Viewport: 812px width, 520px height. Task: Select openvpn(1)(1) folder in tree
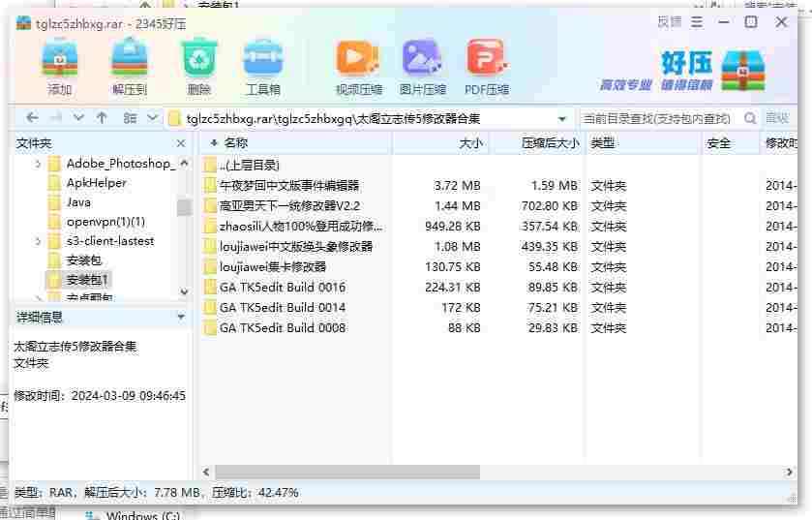pos(105,222)
